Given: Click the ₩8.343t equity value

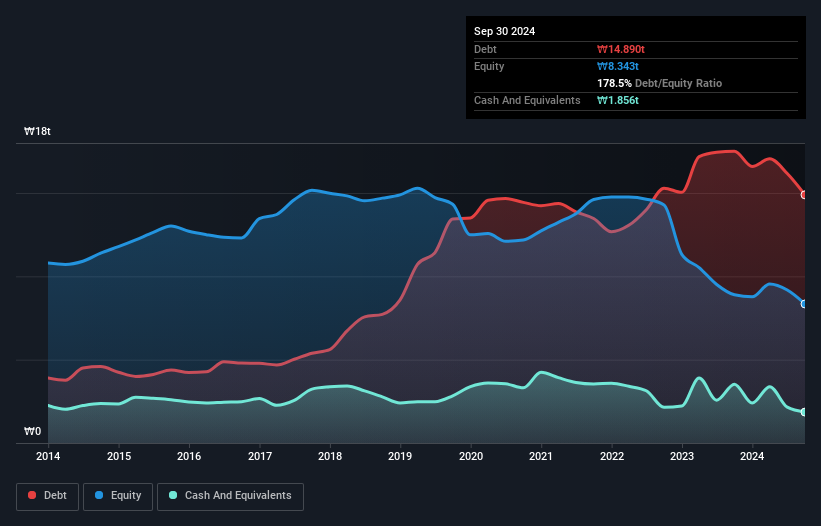Looking at the screenshot, I should [617, 66].
